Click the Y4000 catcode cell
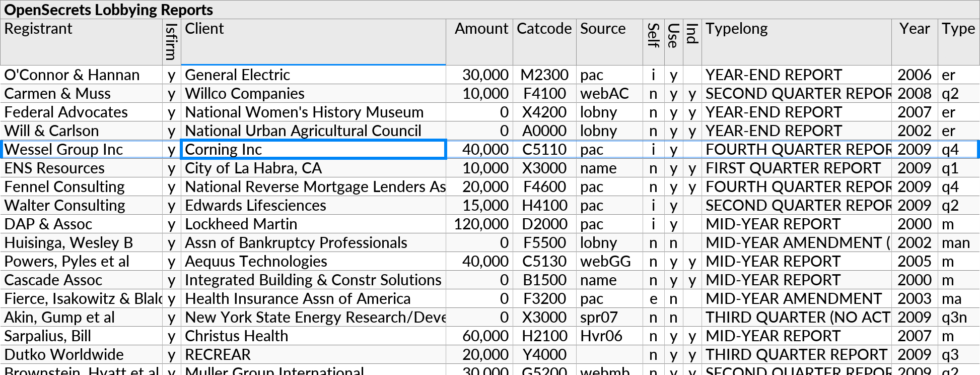The height and width of the screenshot is (375, 980). click(x=544, y=354)
